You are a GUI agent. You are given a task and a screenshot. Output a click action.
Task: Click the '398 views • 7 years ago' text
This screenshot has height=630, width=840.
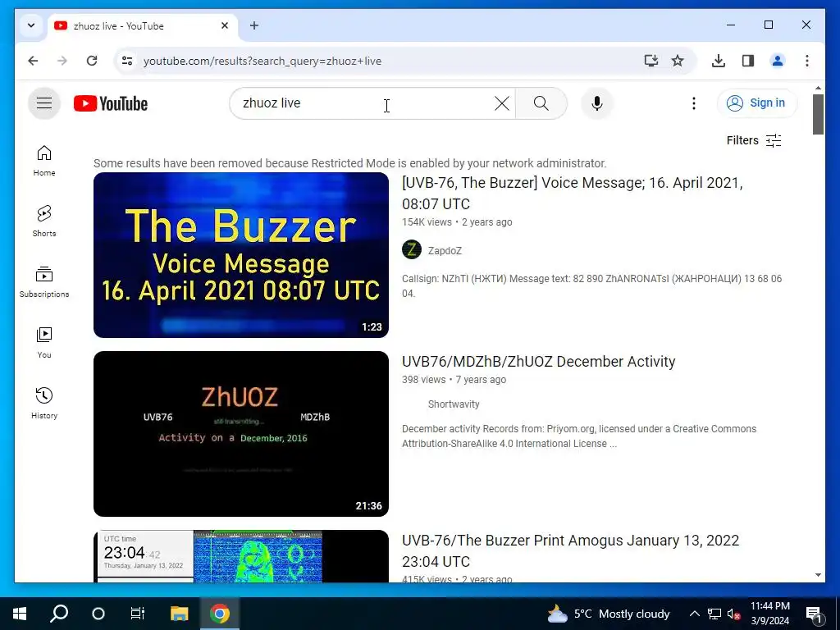pyautogui.click(x=454, y=380)
